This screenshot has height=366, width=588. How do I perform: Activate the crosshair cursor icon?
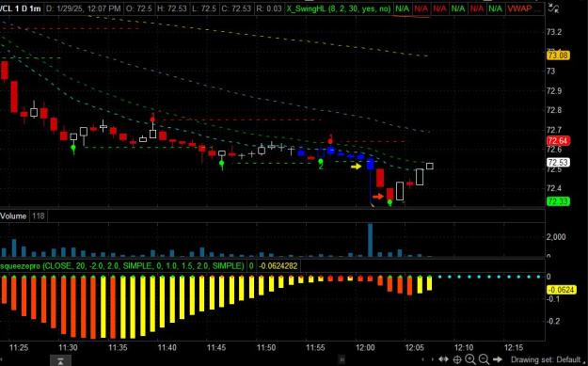[x=457, y=359]
